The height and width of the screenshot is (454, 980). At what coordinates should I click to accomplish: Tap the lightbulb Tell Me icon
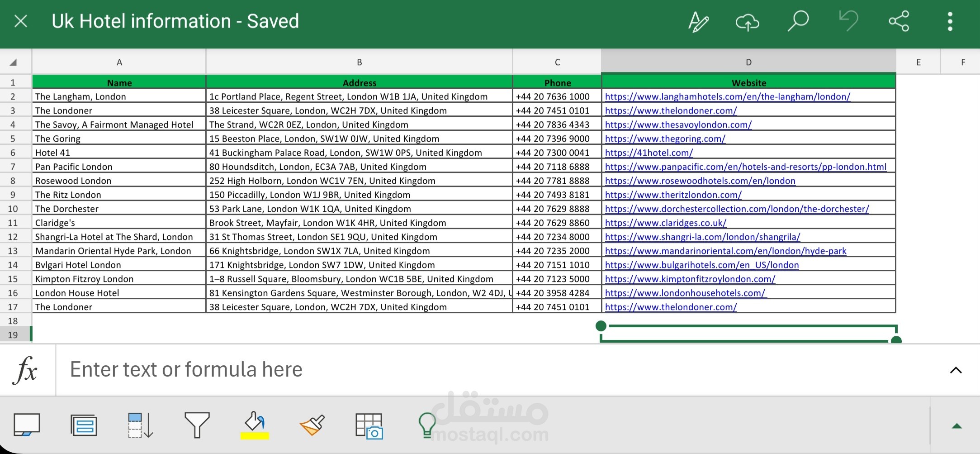(x=426, y=425)
